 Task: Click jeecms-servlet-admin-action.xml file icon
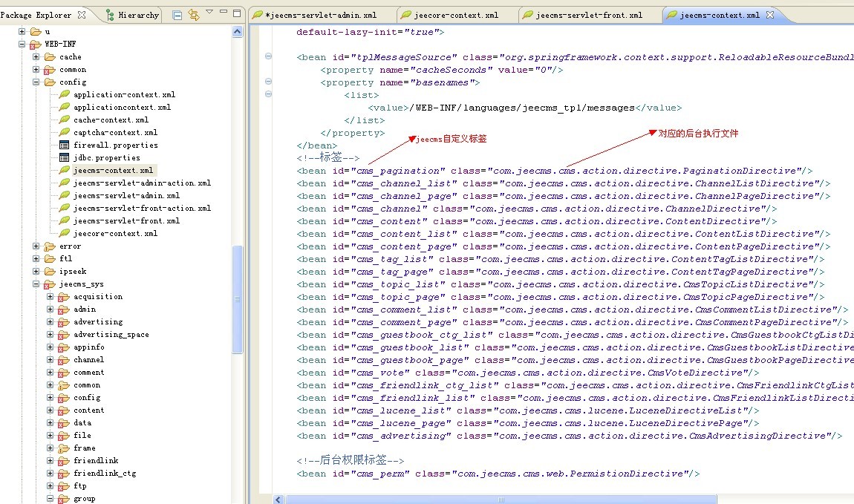click(65, 183)
